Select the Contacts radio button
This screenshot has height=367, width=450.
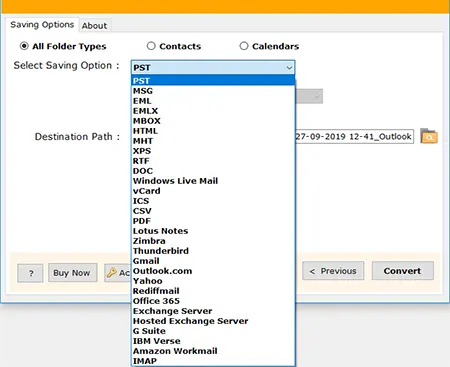click(151, 46)
